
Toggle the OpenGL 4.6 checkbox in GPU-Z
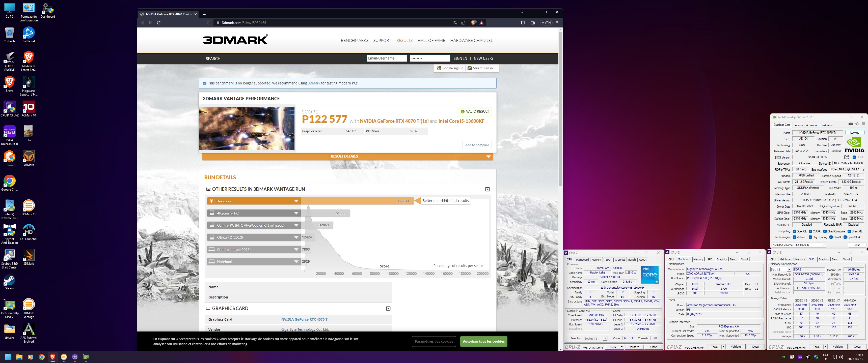(x=845, y=237)
